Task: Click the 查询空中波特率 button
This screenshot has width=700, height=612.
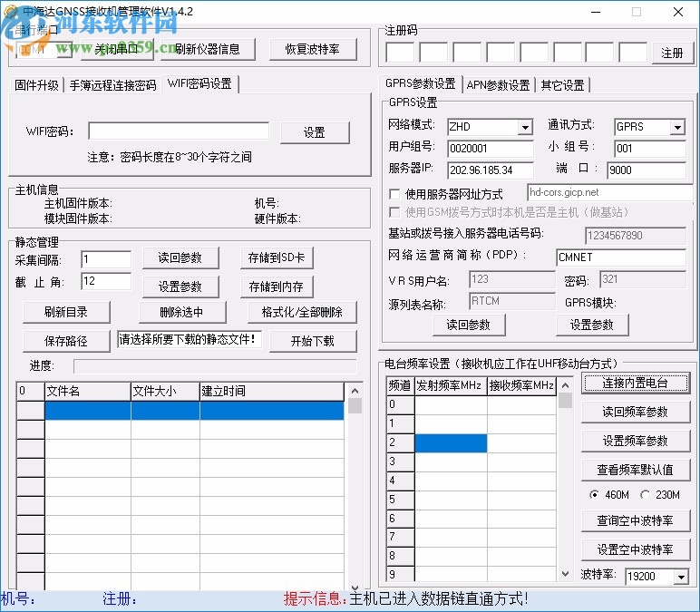Action: (636, 520)
